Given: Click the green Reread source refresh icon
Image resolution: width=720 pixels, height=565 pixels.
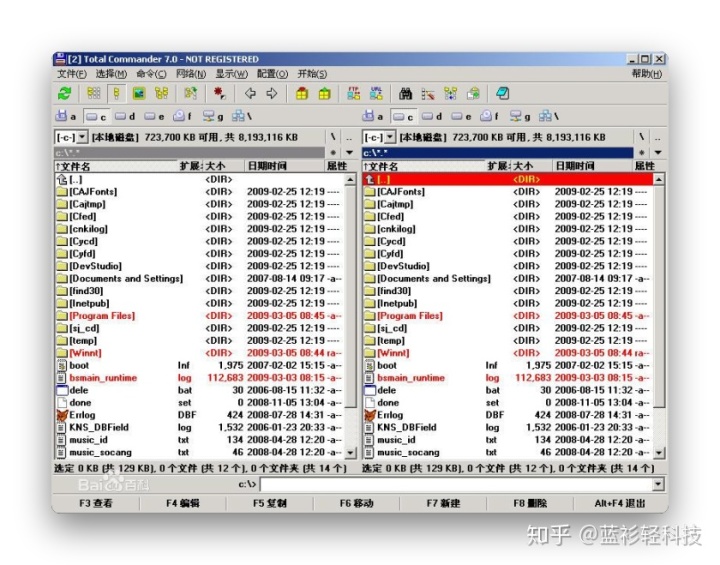Looking at the screenshot, I should [x=64, y=94].
